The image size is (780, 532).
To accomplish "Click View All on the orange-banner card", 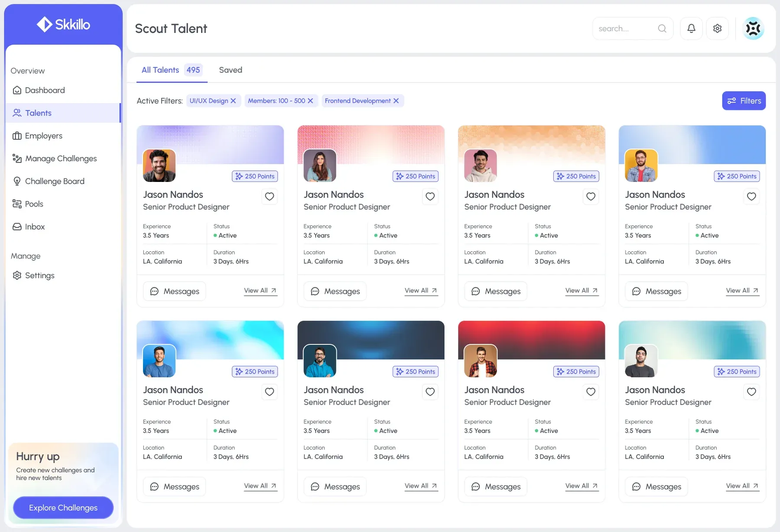I will [582, 291].
